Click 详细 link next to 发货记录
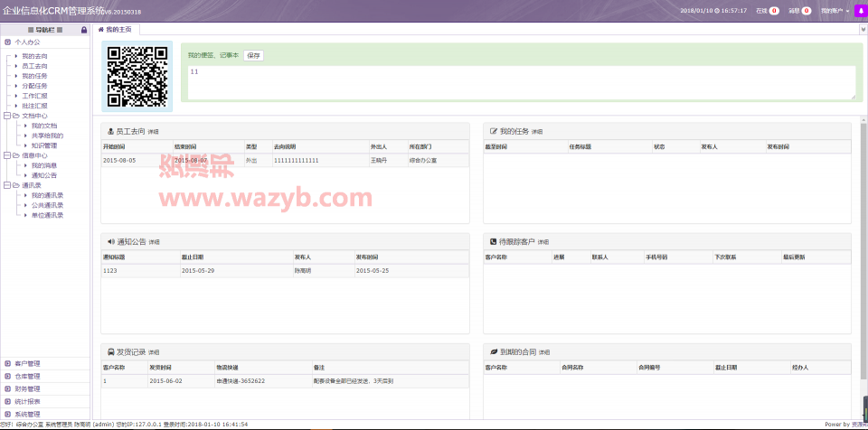Screen dimensions: 868x430 pos(155,352)
